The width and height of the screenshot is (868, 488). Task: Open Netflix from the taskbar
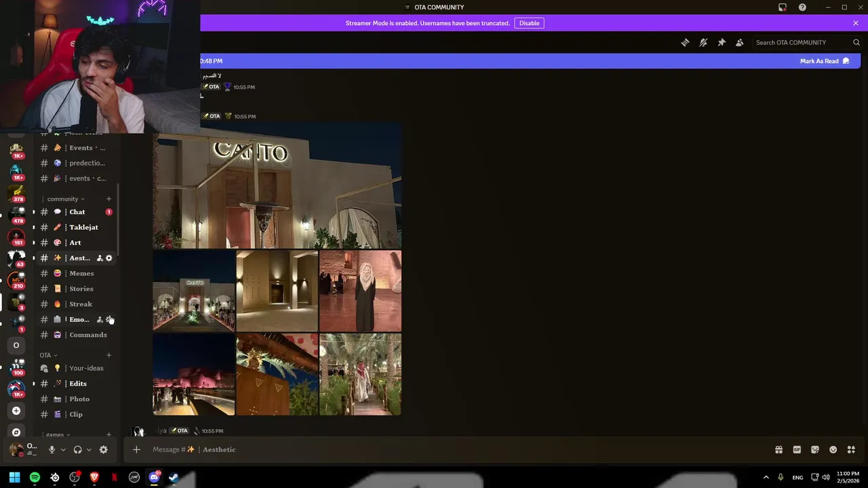[x=114, y=477]
